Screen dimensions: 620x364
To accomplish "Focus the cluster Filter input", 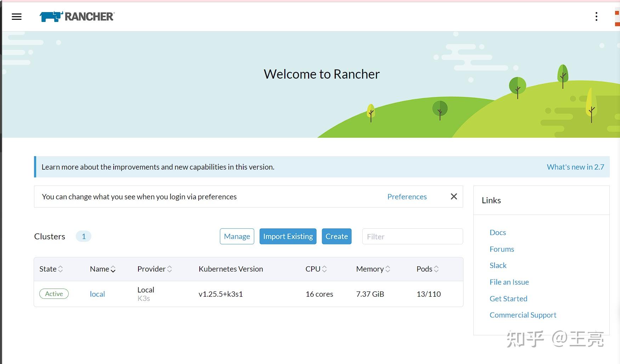I will 412,236.
